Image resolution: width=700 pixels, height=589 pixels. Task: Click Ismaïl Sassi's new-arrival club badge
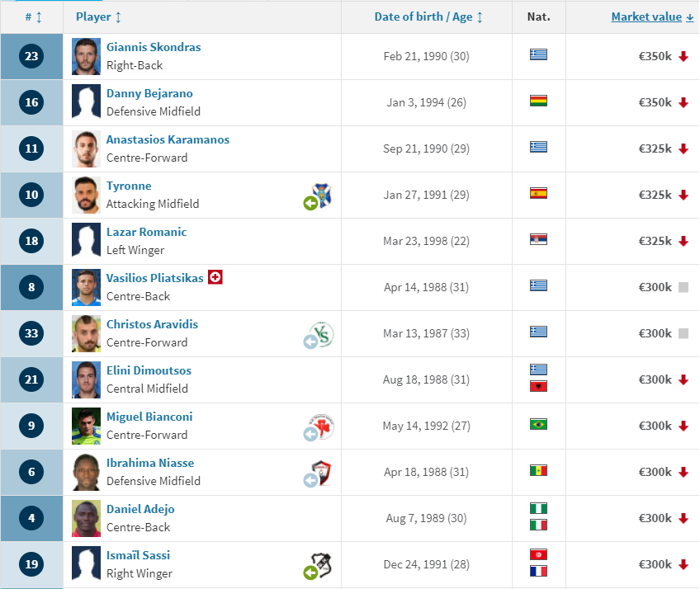pos(319,566)
